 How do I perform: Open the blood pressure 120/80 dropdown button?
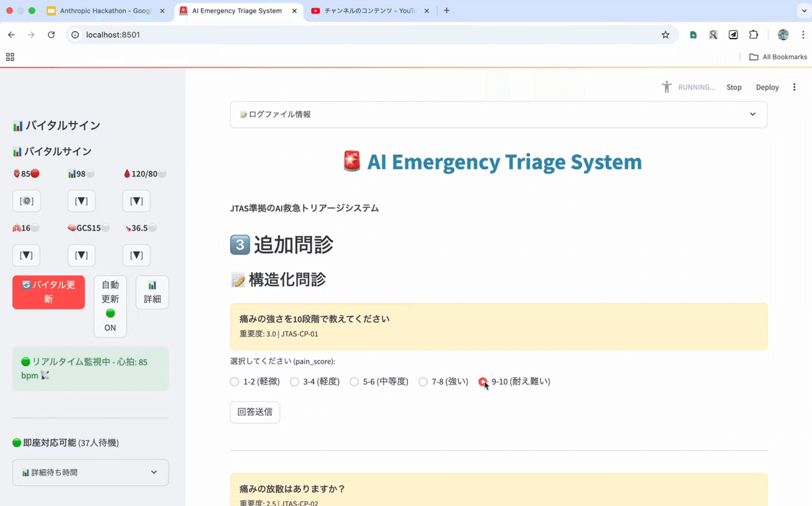point(136,201)
